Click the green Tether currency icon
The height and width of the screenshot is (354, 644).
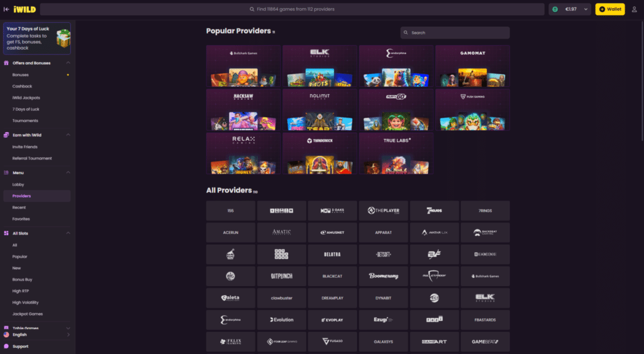555,9
